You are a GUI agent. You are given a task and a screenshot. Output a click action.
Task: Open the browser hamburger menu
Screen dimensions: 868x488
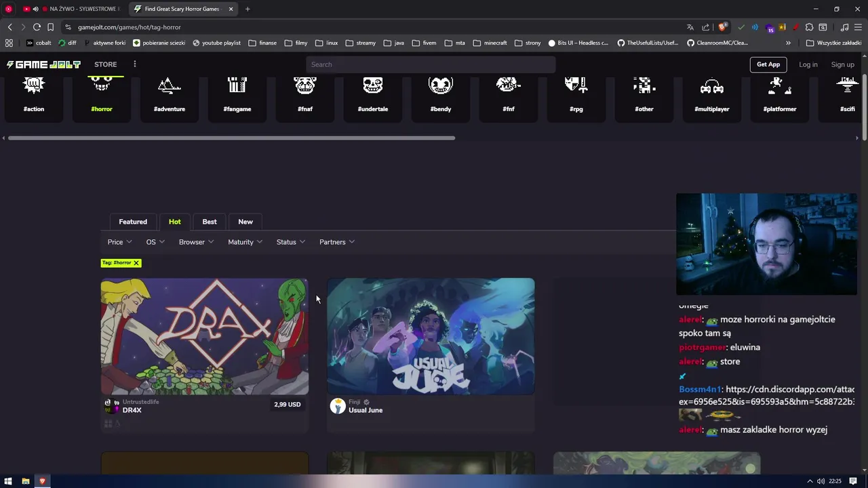(858, 27)
